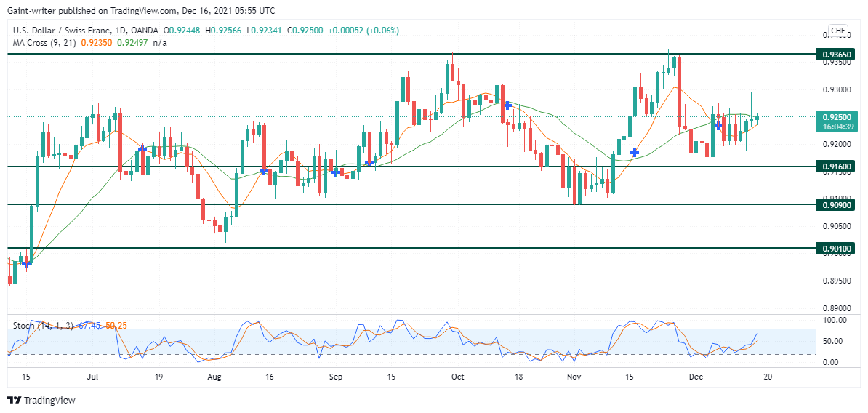Click the current price label 0.92500 on axis
The width and height of the screenshot is (868, 413).
pos(838,117)
